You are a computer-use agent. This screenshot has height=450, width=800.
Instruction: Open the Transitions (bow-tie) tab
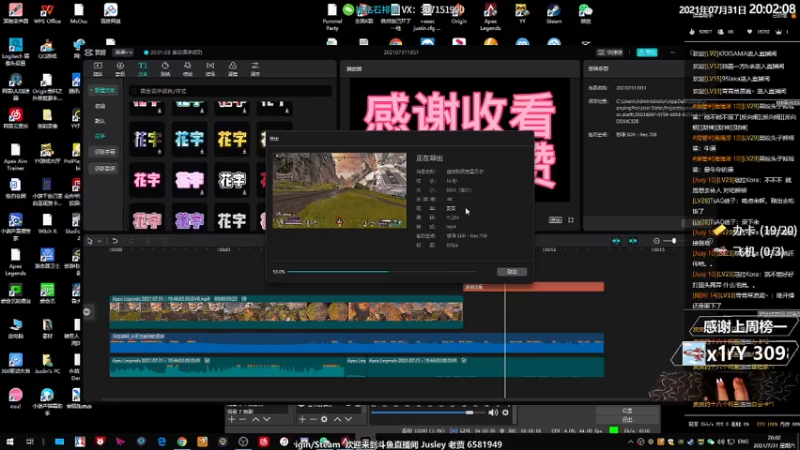point(210,68)
